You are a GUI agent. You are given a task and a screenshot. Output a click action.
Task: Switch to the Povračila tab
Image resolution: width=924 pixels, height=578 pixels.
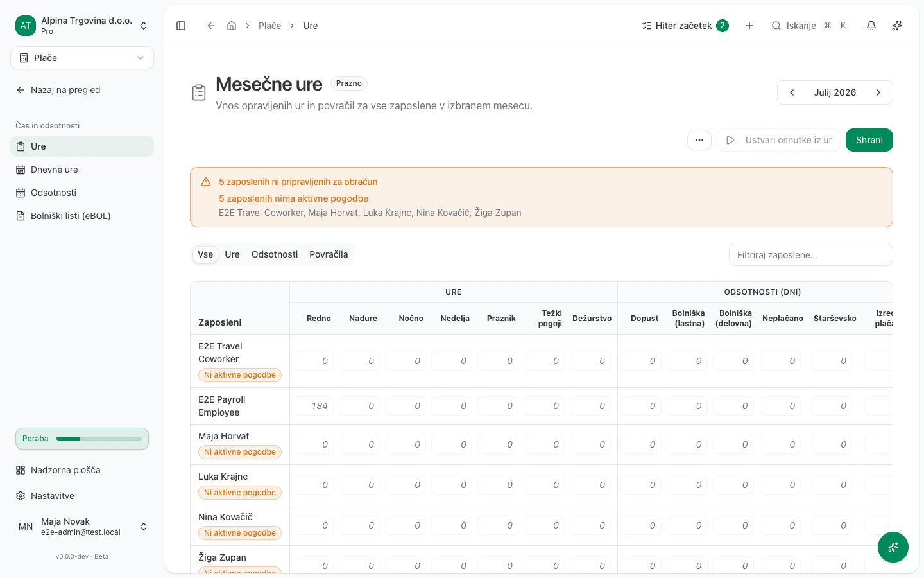(x=329, y=254)
